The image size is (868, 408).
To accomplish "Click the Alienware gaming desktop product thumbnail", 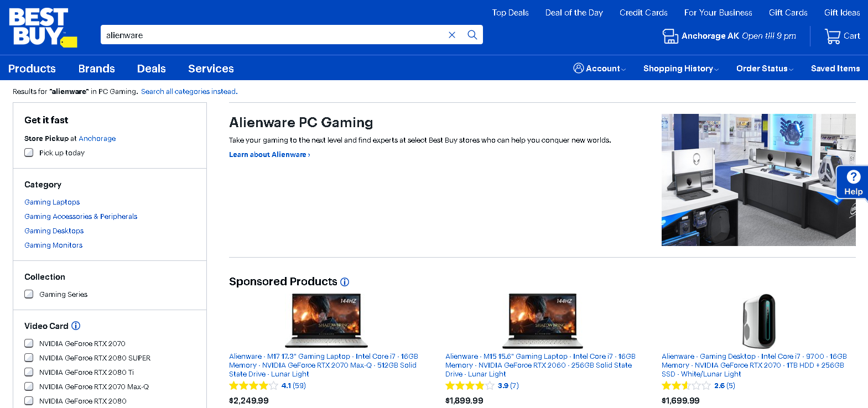I will (758, 321).
